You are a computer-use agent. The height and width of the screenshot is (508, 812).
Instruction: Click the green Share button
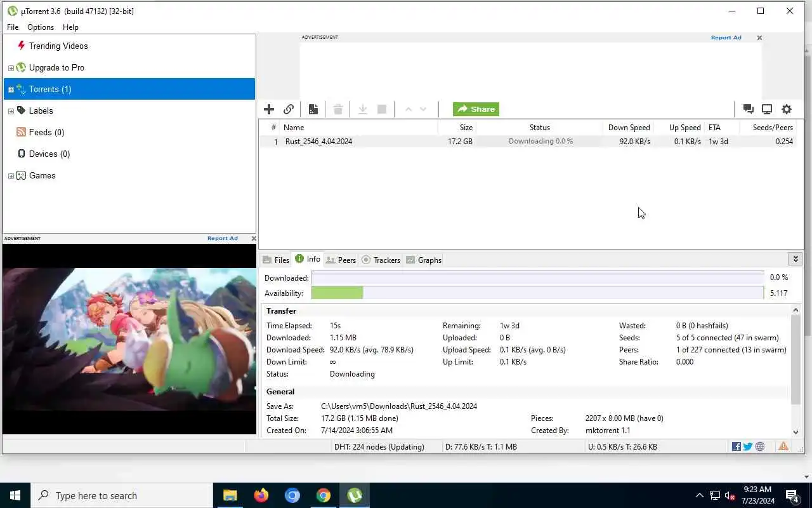[476, 109]
